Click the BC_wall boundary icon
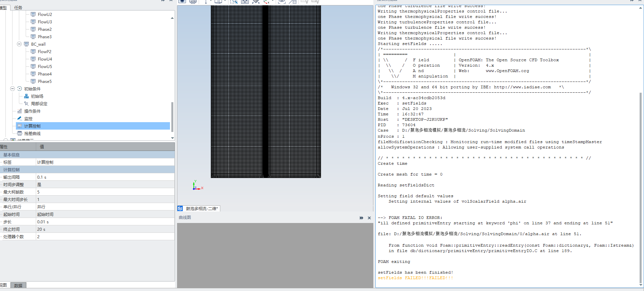This screenshot has width=644, height=291. [26, 44]
